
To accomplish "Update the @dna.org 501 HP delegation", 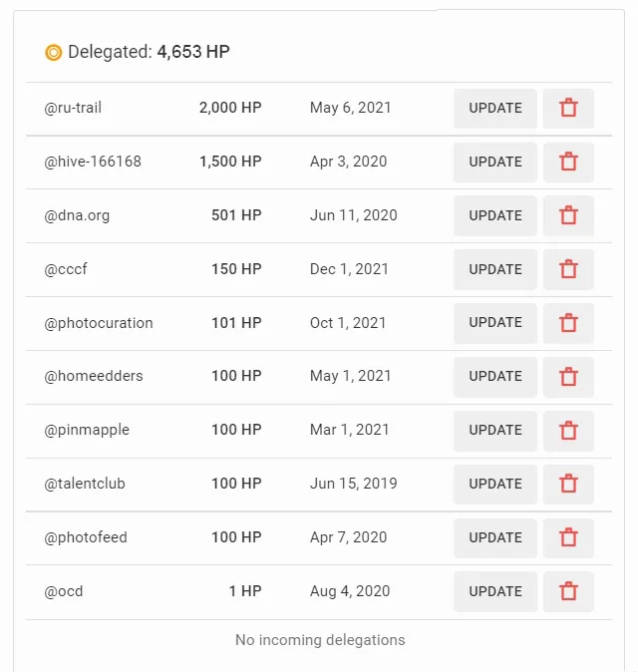I will tap(495, 215).
